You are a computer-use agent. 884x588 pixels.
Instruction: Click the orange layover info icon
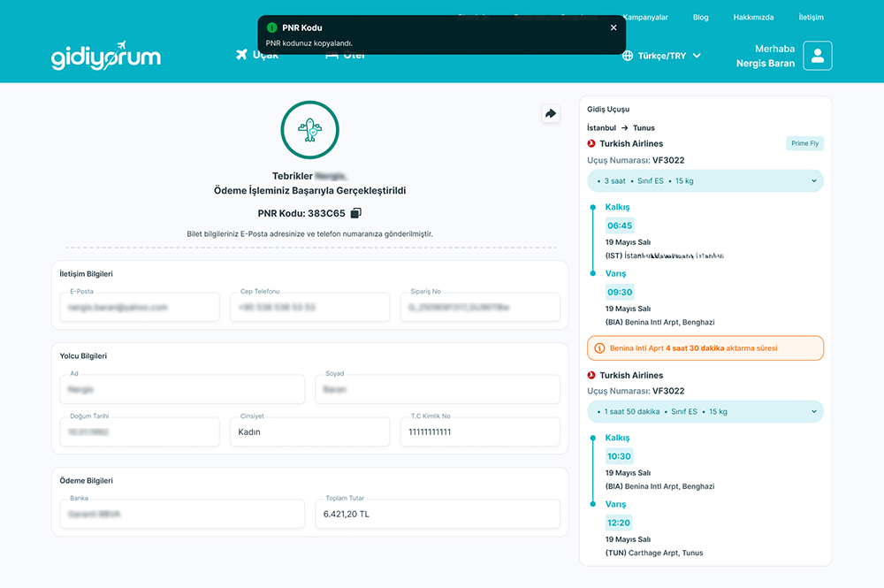[x=600, y=348]
